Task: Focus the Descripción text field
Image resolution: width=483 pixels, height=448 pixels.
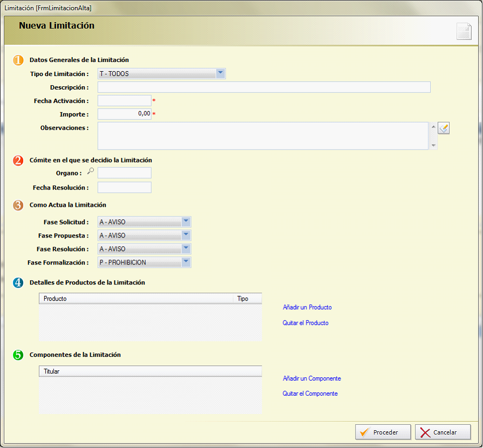Action: tap(264, 87)
